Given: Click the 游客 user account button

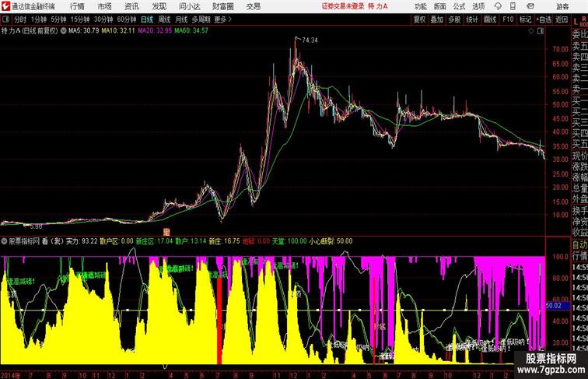Looking at the screenshot, I should click(562, 6).
